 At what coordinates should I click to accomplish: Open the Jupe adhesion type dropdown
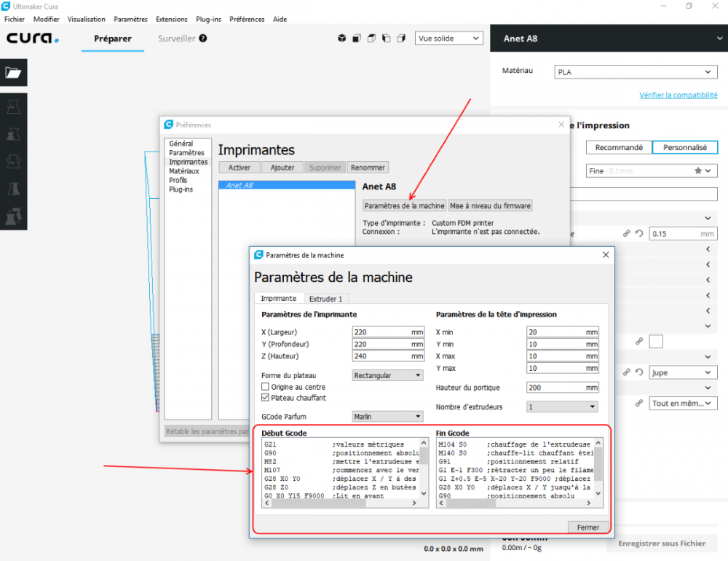click(683, 372)
